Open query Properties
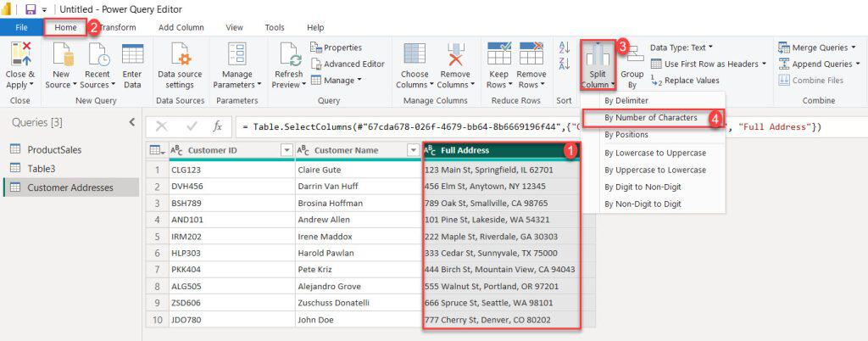Screen dimensions: 868x341 pyautogui.click(x=337, y=48)
